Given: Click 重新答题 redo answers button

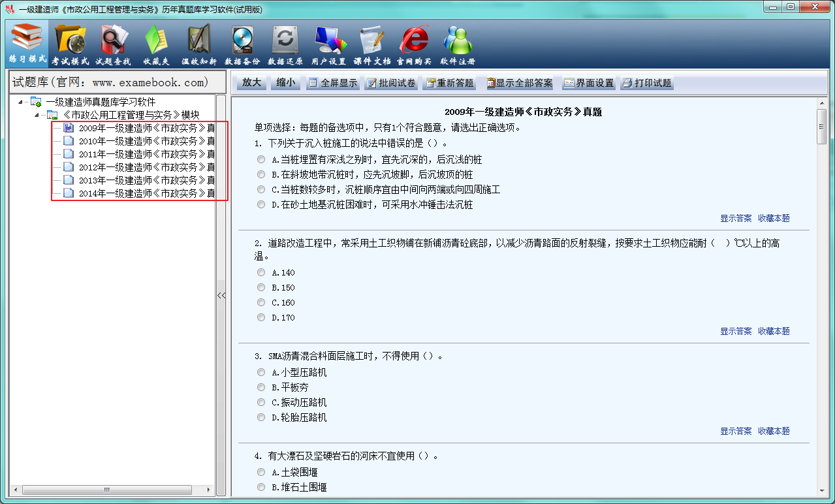Looking at the screenshot, I should coord(450,83).
